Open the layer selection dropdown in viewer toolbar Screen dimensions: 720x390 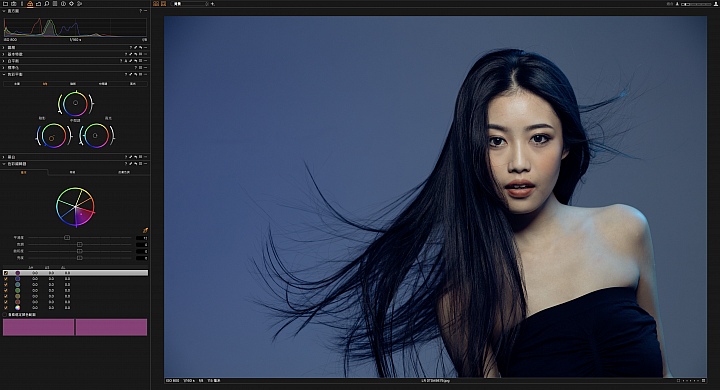pos(189,4)
